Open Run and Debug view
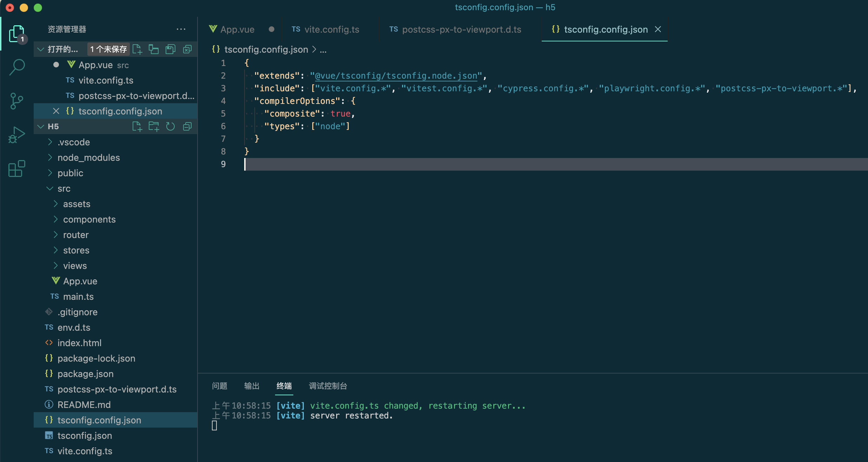 tap(17, 135)
